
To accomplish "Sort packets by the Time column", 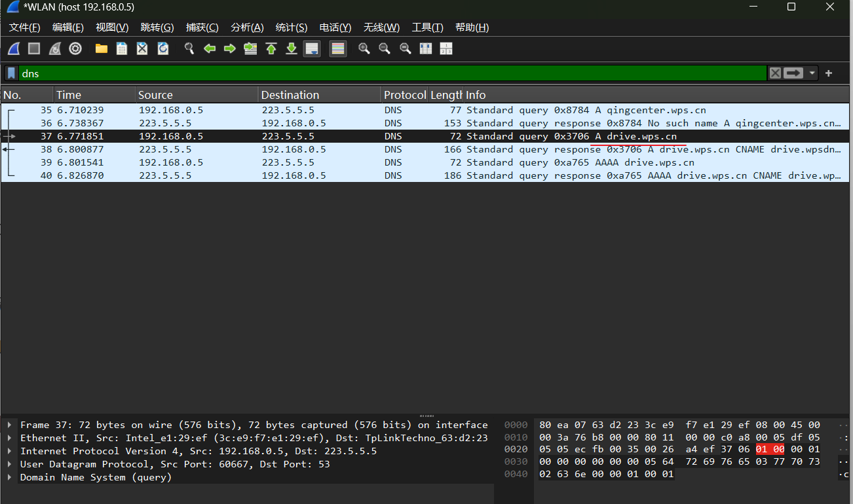I will (x=94, y=95).
